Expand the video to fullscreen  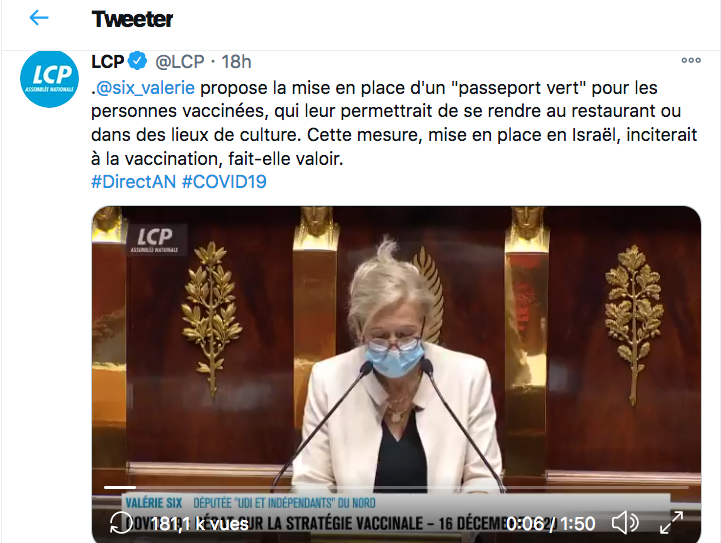tap(671, 523)
